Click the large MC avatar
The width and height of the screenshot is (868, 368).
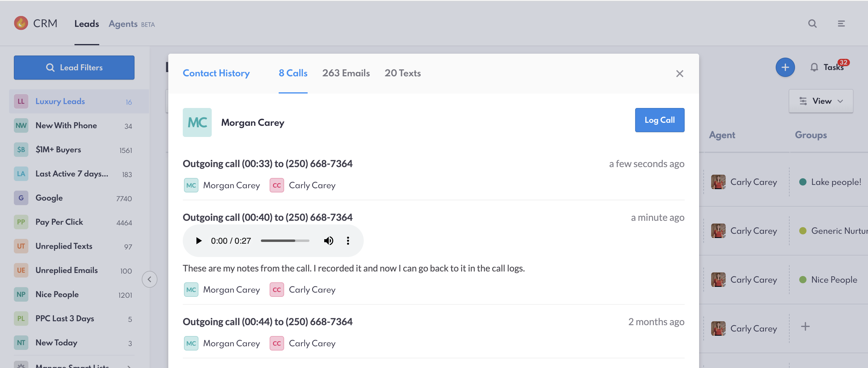click(197, 122)
